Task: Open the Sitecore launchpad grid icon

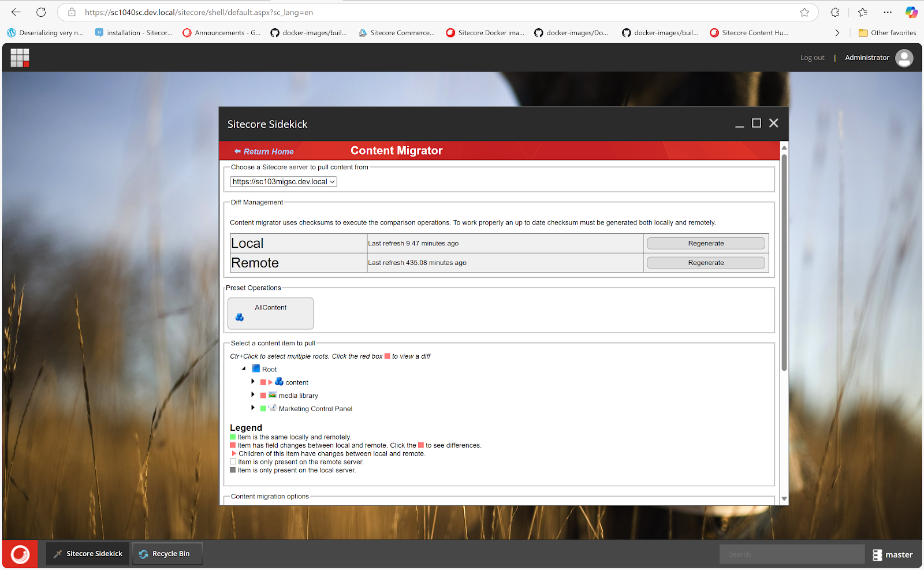Action: (20, 57)
